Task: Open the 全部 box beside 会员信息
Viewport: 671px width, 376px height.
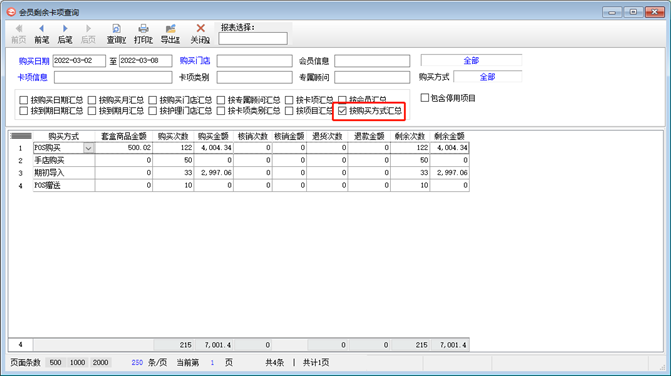Action: pos(471,60)
